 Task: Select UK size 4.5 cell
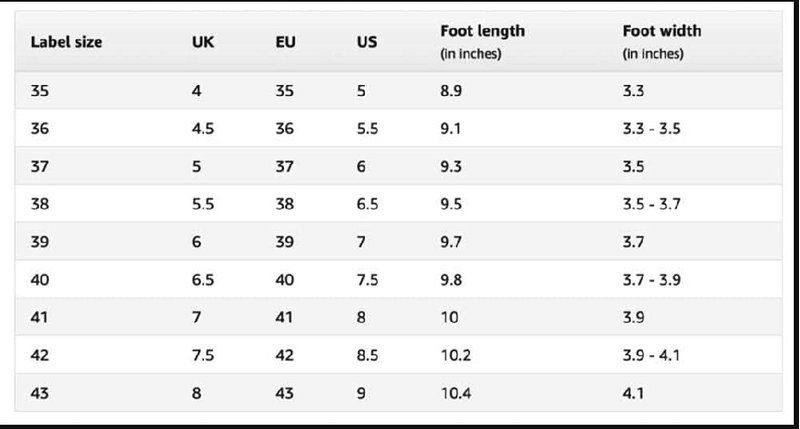[x=203, y=129]
